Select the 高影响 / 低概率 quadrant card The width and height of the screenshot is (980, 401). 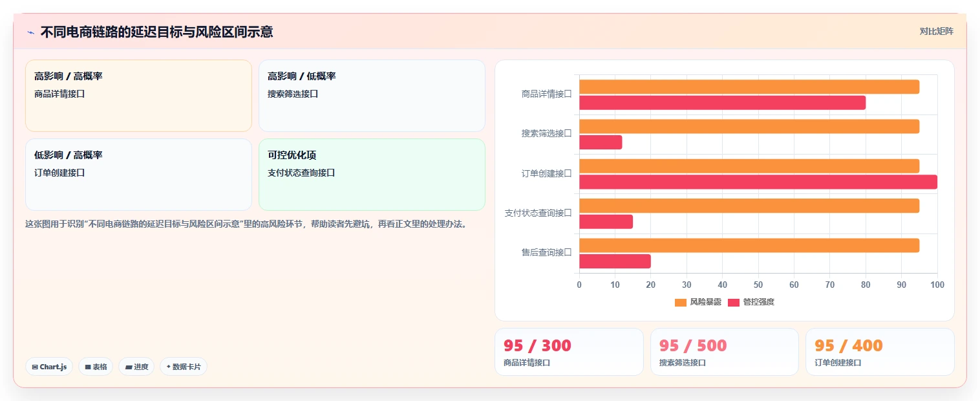[372, 96]
